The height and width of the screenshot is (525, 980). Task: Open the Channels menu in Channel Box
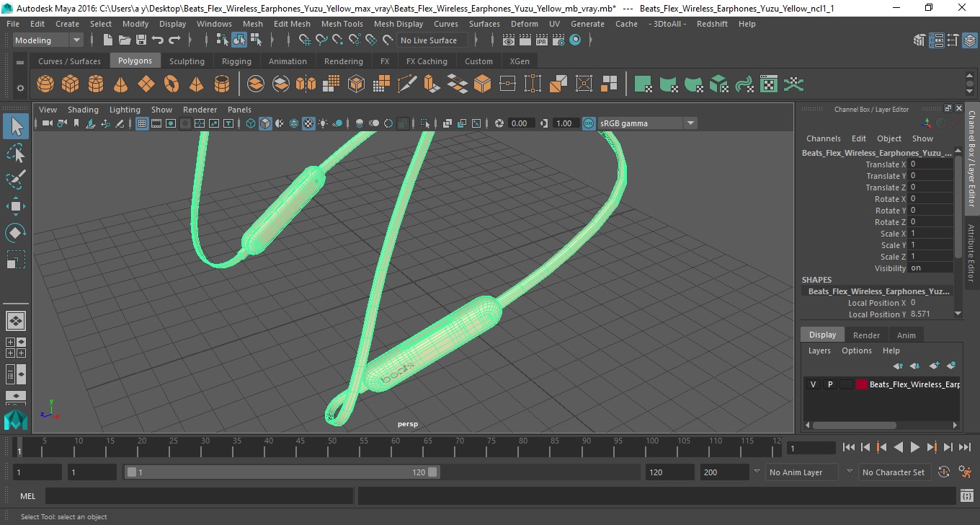pos(823,138)
